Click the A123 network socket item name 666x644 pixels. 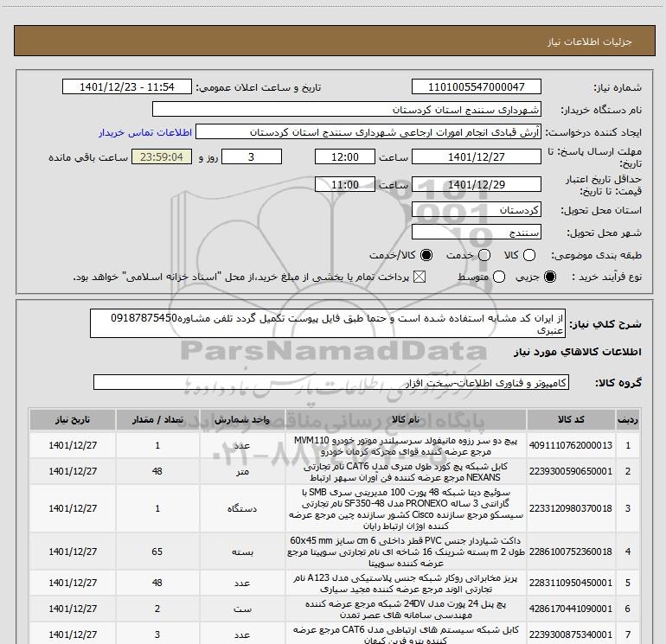coord(406,583)
